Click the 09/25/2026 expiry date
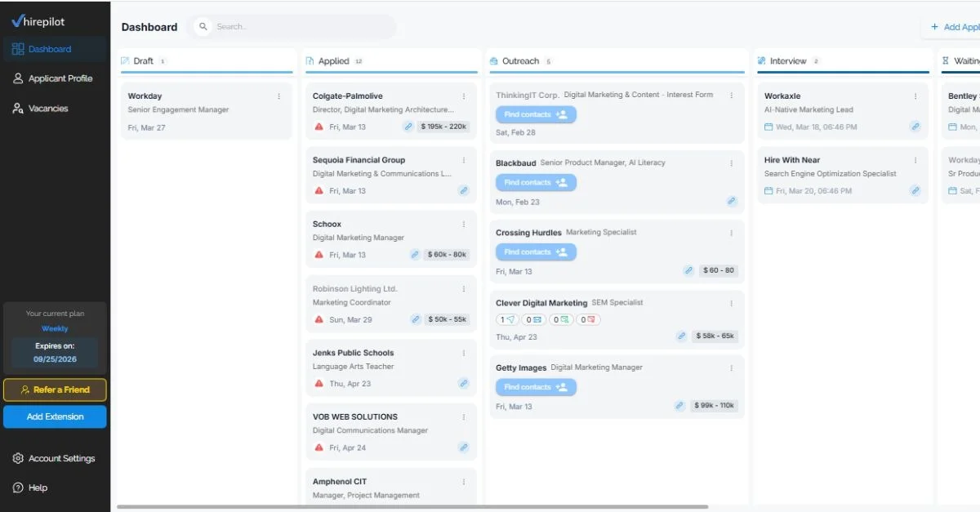The image size is (980, 512). [55, 358]
